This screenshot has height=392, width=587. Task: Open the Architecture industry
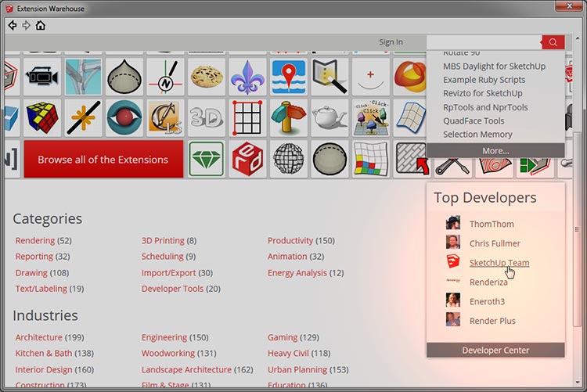(x=39, y=337)
